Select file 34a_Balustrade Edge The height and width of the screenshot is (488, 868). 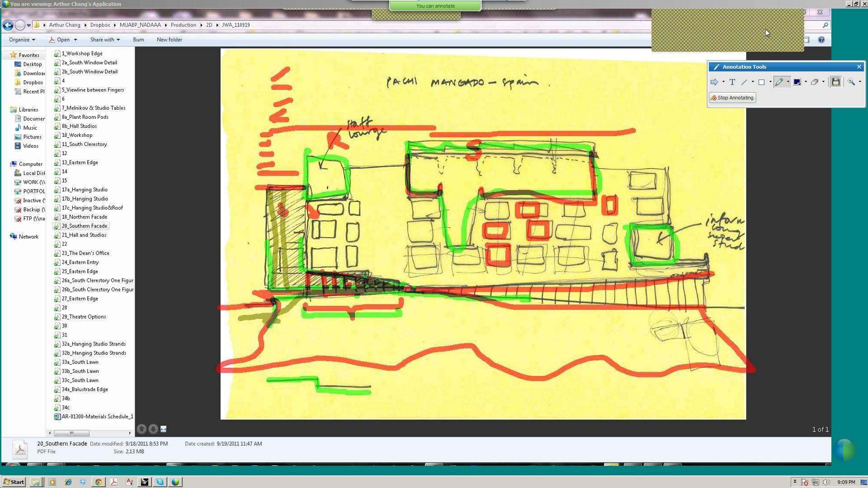(81, 389)
